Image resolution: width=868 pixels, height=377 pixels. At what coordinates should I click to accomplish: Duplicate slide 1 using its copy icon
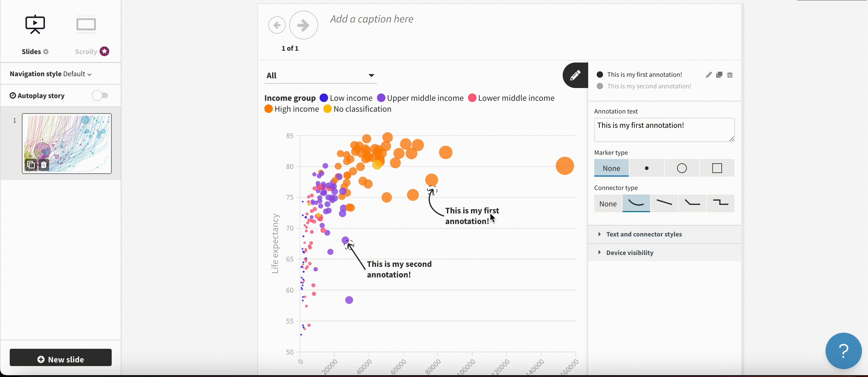point(31,165)
